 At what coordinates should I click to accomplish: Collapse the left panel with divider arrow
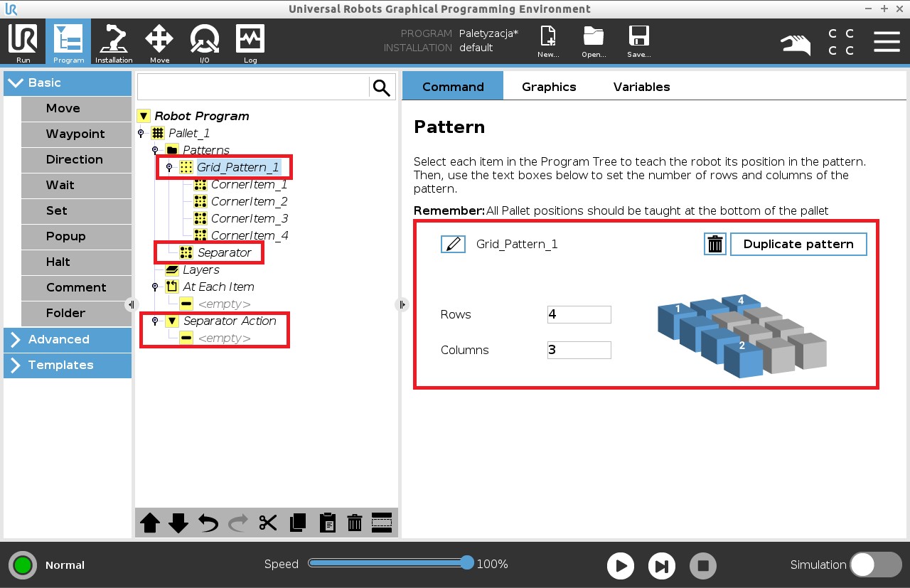(x=132, y=304)
